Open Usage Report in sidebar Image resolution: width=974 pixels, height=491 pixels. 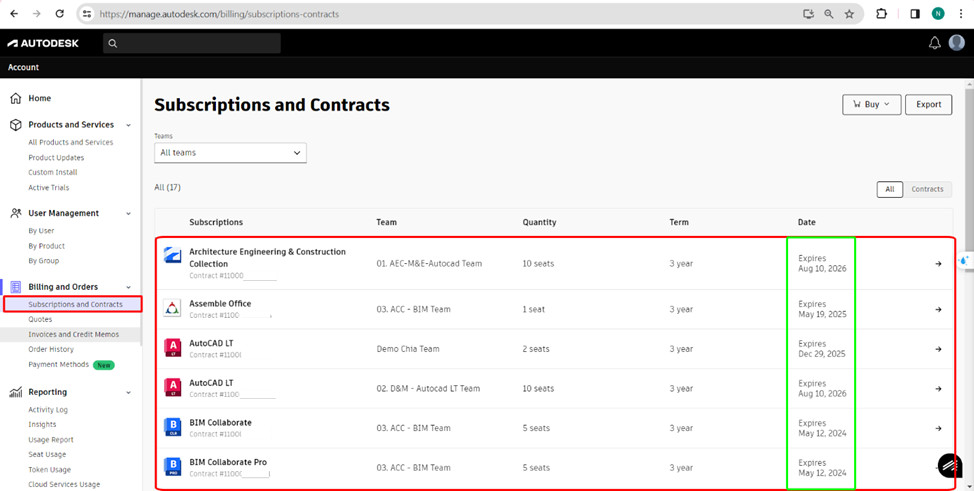pos(51,439)
